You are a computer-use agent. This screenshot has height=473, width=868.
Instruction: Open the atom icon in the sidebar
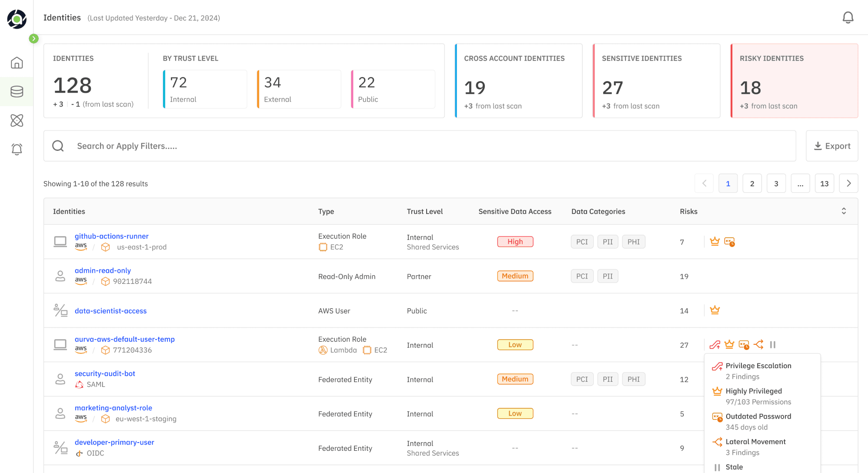(x=17, y=120)
